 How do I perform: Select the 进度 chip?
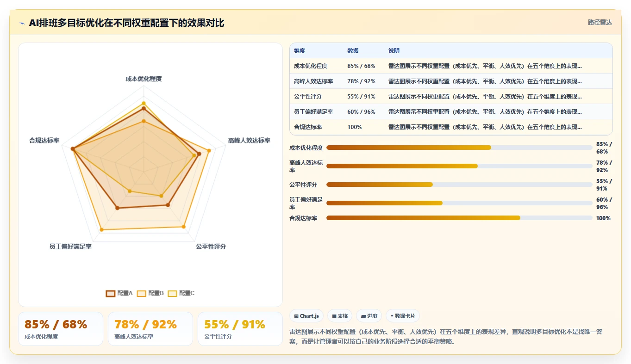coord(369,316)
